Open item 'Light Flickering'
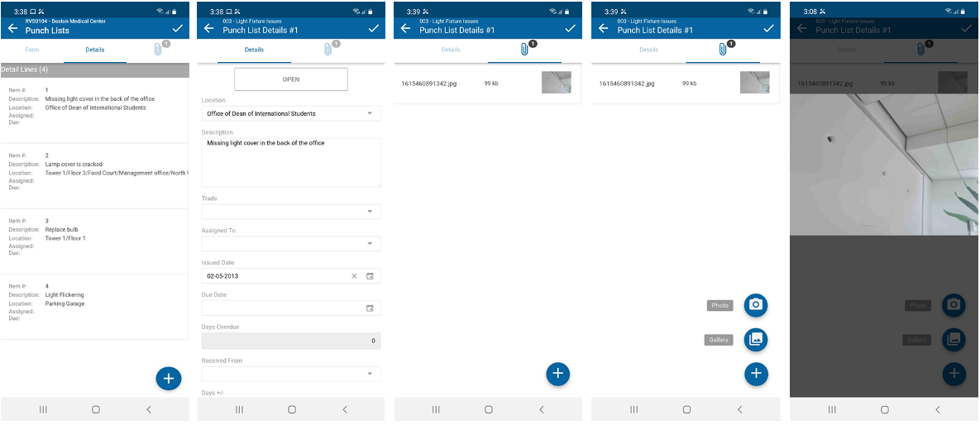Image resolution: width=980 pixels, height=430 pixels. tap(95, 306)
